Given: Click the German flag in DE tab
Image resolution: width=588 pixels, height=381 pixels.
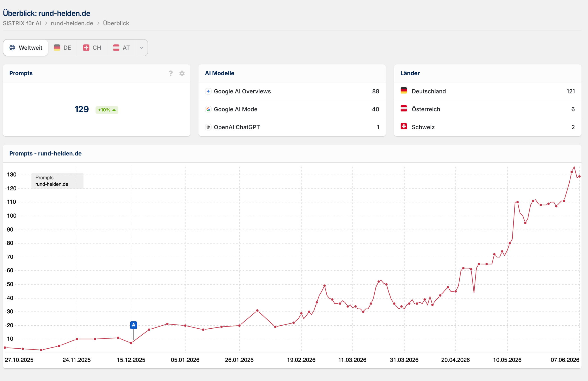Looking at the screenshot, I should [57, 48].
